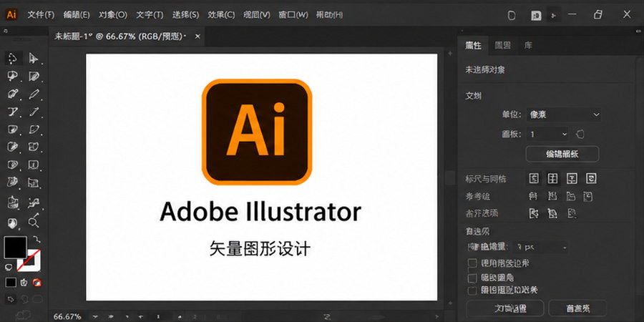Image resolution: width=644 pixels, height=322 pixels.
Task: Select the Selection tool (dashed arrow)
Action: point(13,59)
